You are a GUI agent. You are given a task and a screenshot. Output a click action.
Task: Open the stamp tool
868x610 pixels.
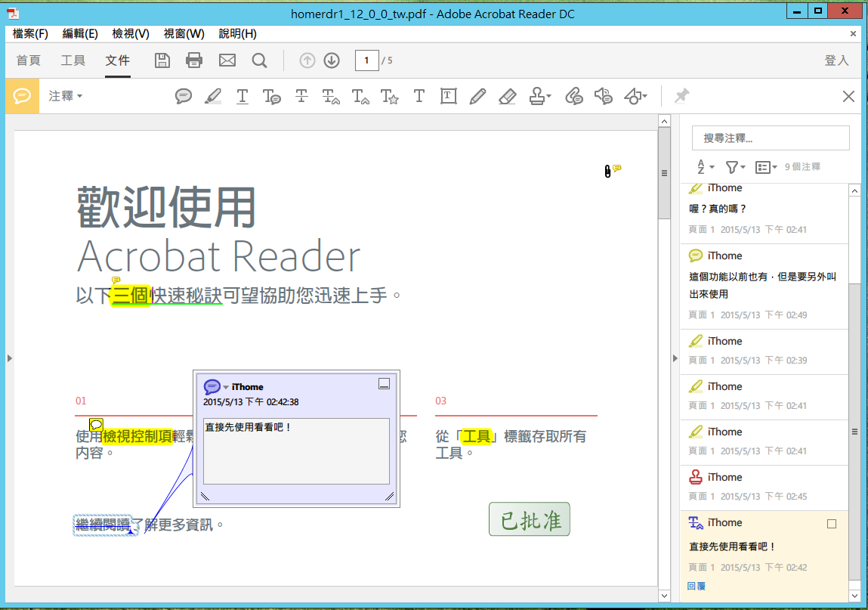tap(538, 96)
